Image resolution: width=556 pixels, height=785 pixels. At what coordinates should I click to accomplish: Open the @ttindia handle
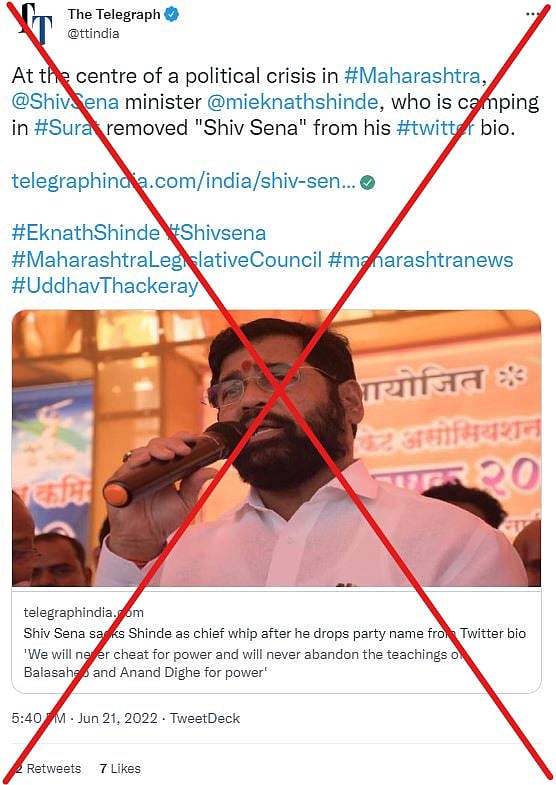(94, 34)
